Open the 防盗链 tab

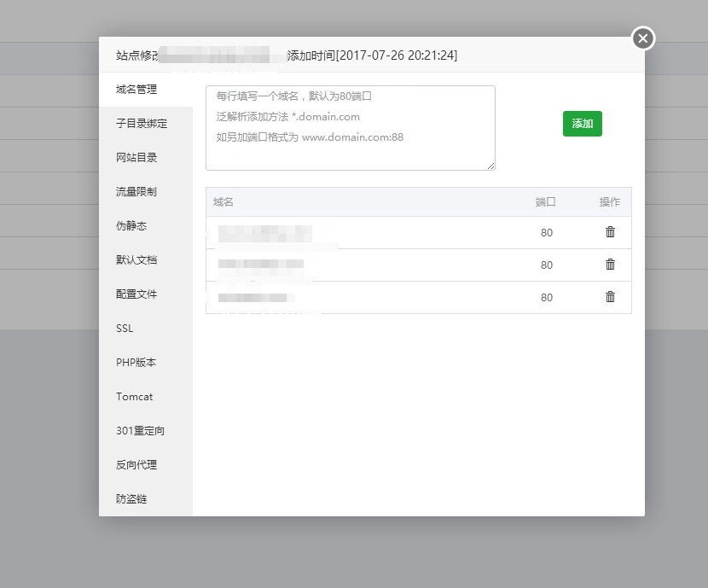[x=146, y=499]
